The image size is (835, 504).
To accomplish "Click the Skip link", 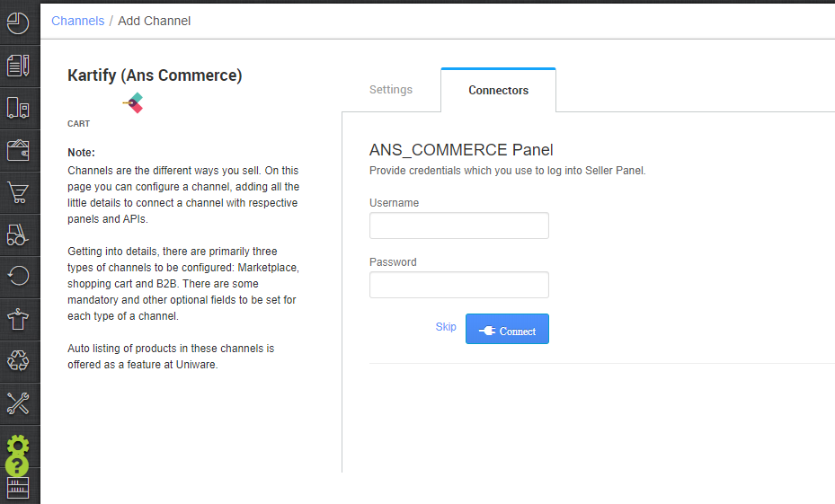I will pos(446,327).
